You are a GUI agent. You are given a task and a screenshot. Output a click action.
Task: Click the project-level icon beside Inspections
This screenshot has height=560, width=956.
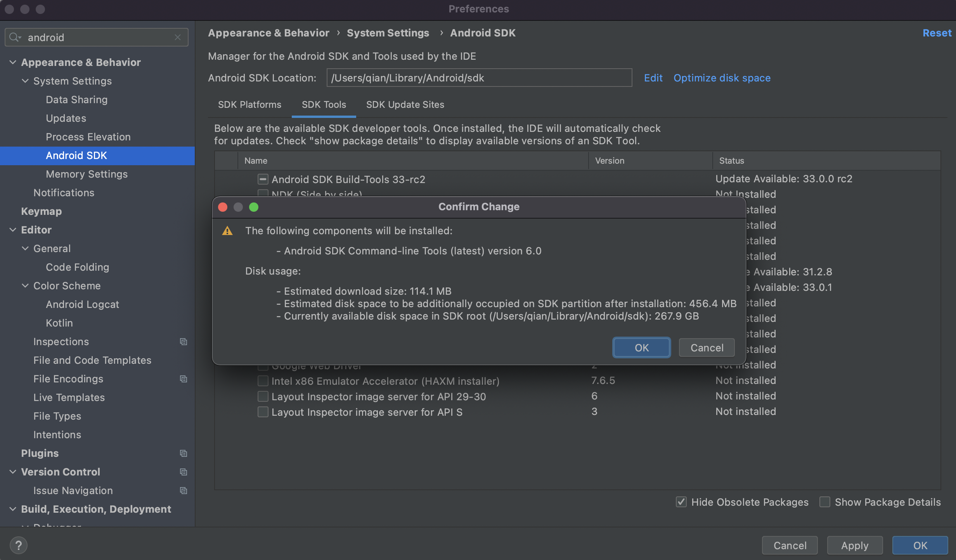pos(184,342)
